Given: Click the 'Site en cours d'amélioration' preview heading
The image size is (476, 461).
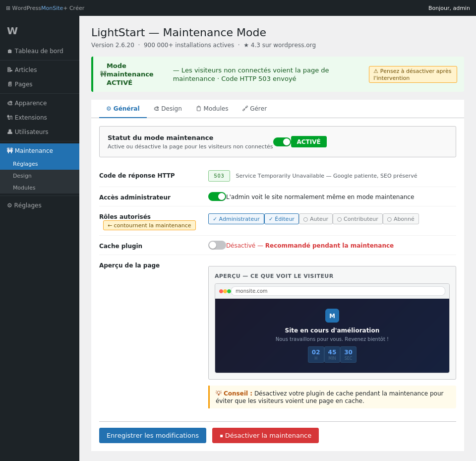Looking at the screenshot, I should pyautogui.click(x=332, y=330).
